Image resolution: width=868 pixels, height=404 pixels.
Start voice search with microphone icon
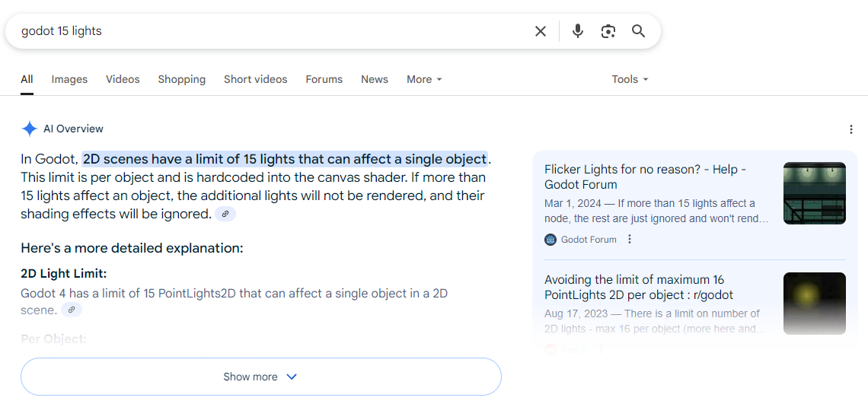(577, 31)
